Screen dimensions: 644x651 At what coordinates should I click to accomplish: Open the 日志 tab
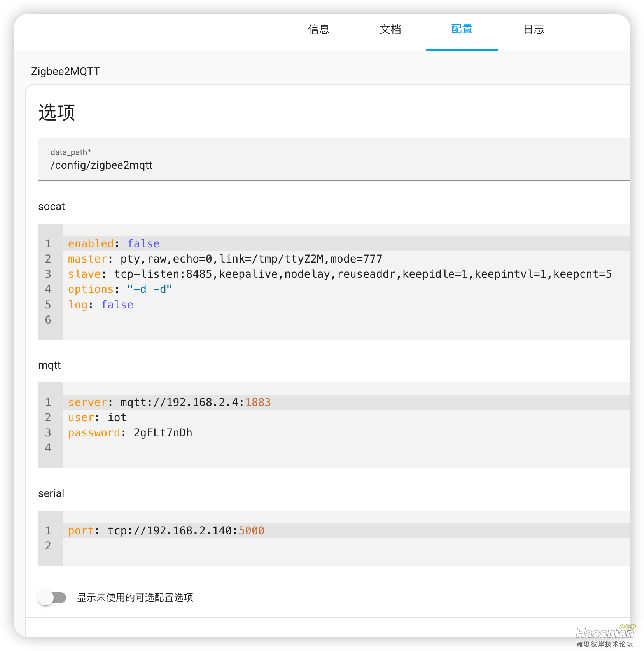[534, 29]
